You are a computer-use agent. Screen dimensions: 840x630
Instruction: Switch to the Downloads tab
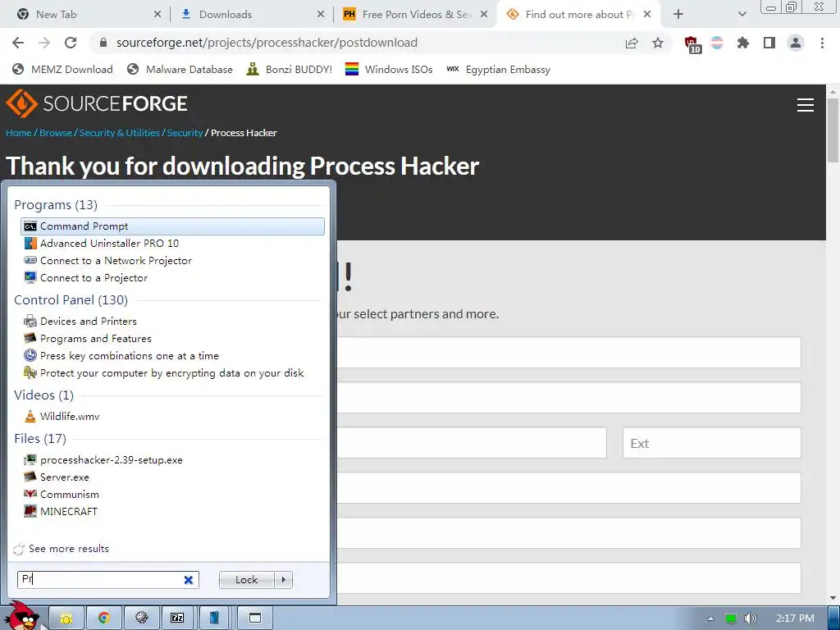click(x=252, y=15)
